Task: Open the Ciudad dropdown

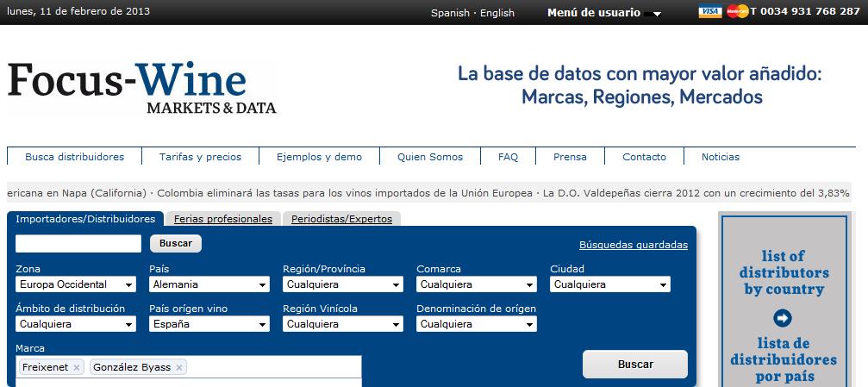Action: pos(610,284)
